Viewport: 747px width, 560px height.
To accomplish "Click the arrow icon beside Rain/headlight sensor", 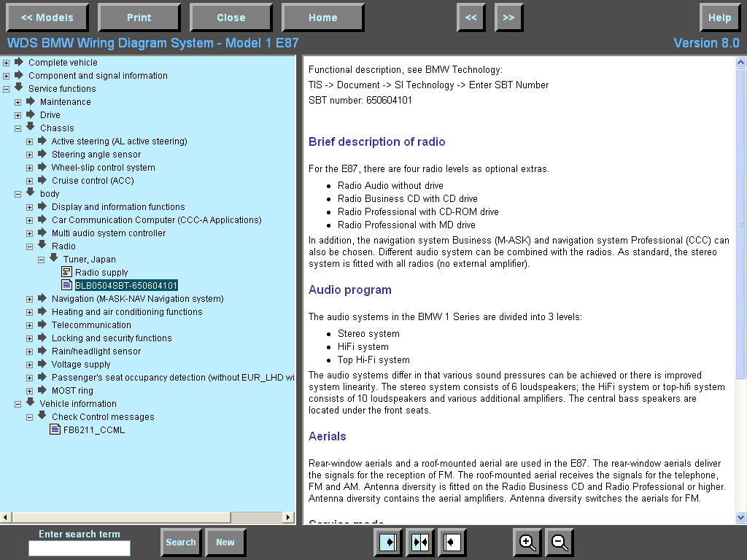I will pyautogui.click(x=42, y=351).
